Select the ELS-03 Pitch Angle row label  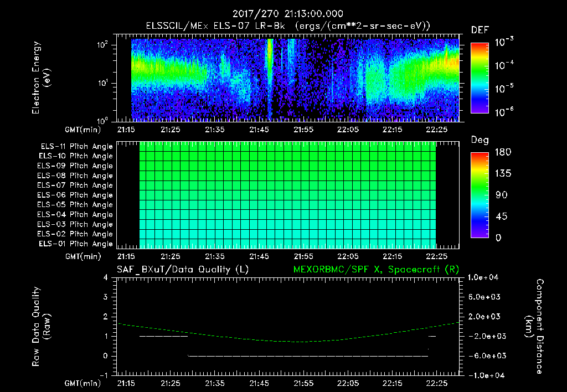coord(75,224)
